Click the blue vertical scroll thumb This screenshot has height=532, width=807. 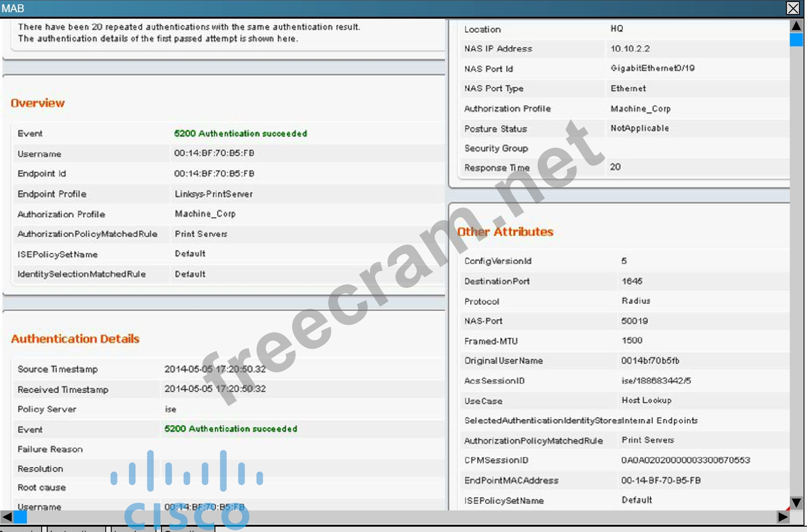click(x=796, y=40)
